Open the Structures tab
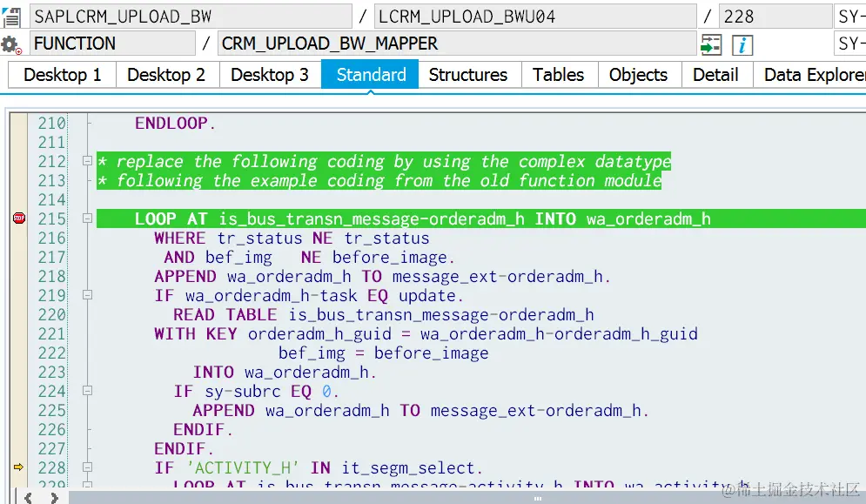This screenshot has width=866, height=504. [468, 75]
